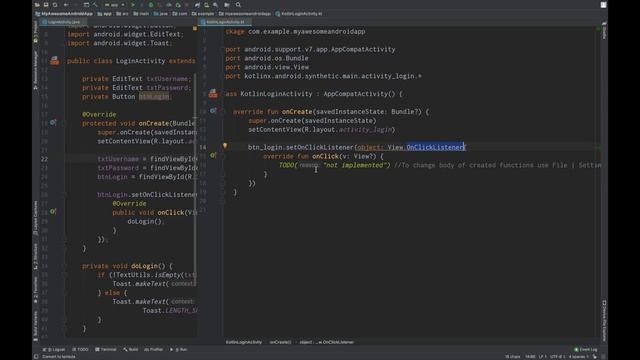Click onCreate() in the bottom breadcrumb
This screenshot has width=640, height=360.
[x=280, y=342]
